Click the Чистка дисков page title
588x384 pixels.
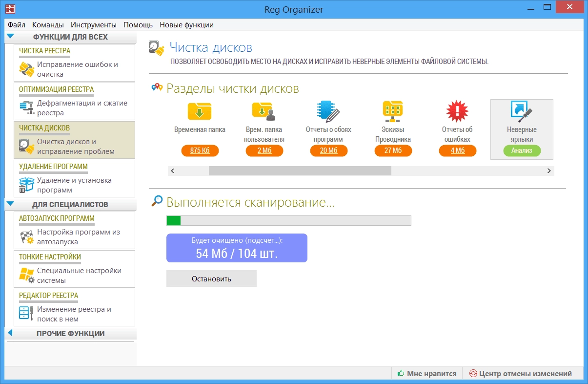(211, 47)
